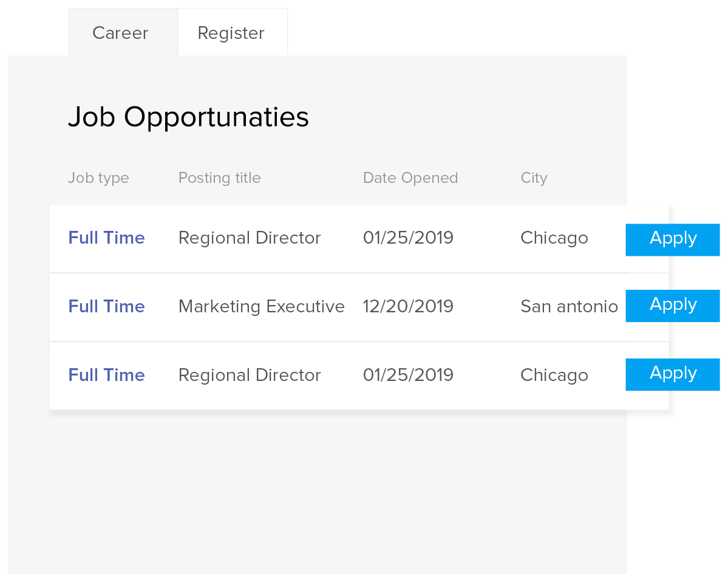Select Full Time link for Marketing Executive

click(x=106, y=306)
